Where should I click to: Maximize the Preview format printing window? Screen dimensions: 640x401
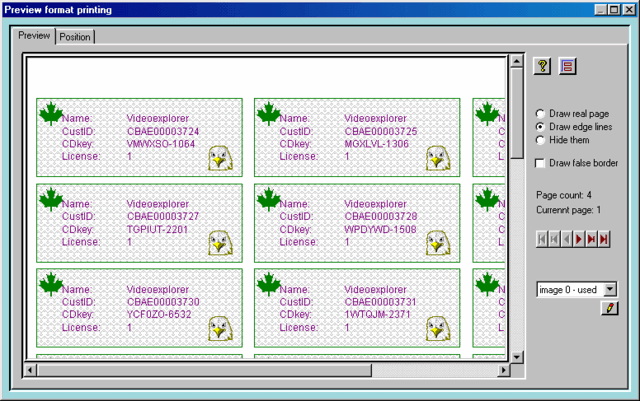pos(614,9)
